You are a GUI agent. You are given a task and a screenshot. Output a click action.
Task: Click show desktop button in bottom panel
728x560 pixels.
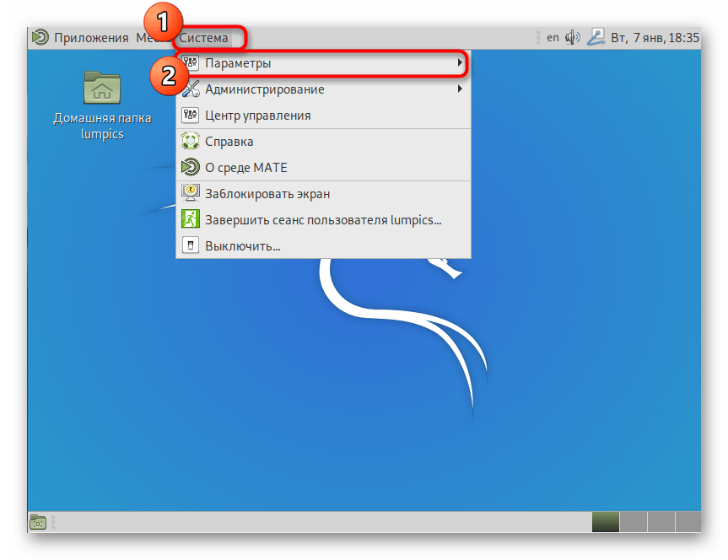coord(39,522)
